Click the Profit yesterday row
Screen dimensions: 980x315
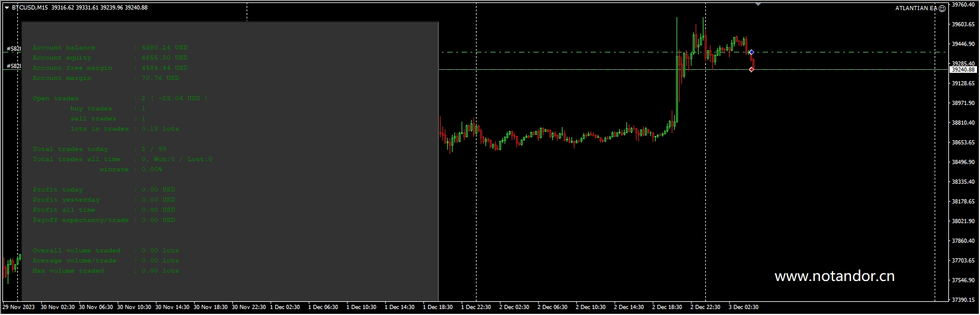click(x=104, y=200)
